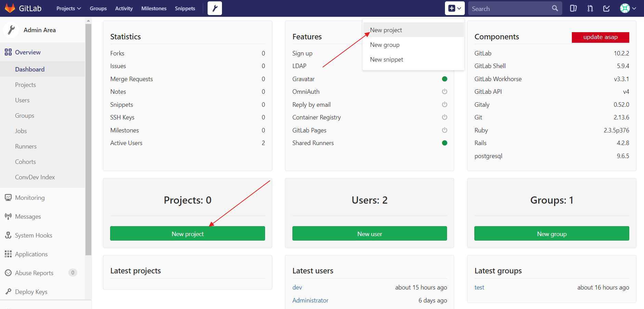644x309 pixels.
Task: Open Snippets in top navigation
Action: pyautogui.click(x=185, y=8)
